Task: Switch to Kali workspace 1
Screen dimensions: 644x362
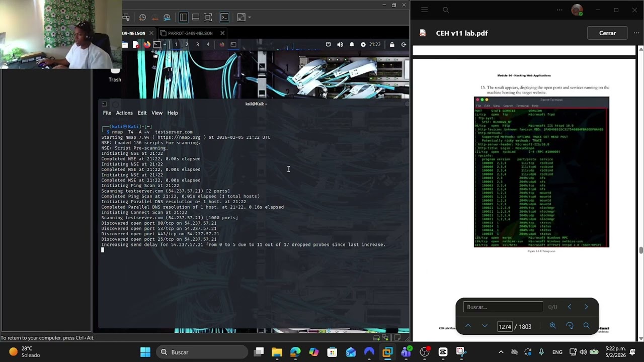Action: 176,45
